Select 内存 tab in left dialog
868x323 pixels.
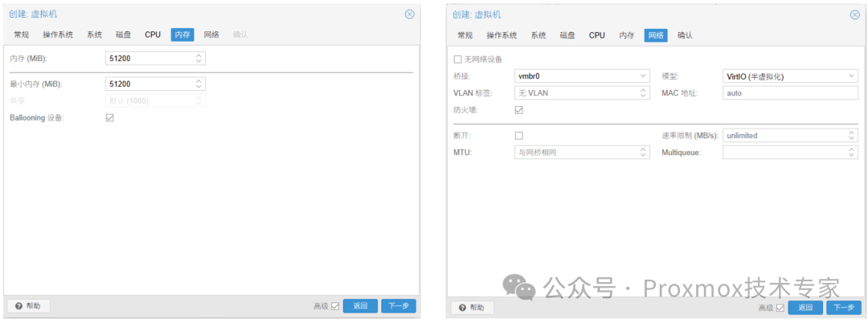tap(182, 35)
